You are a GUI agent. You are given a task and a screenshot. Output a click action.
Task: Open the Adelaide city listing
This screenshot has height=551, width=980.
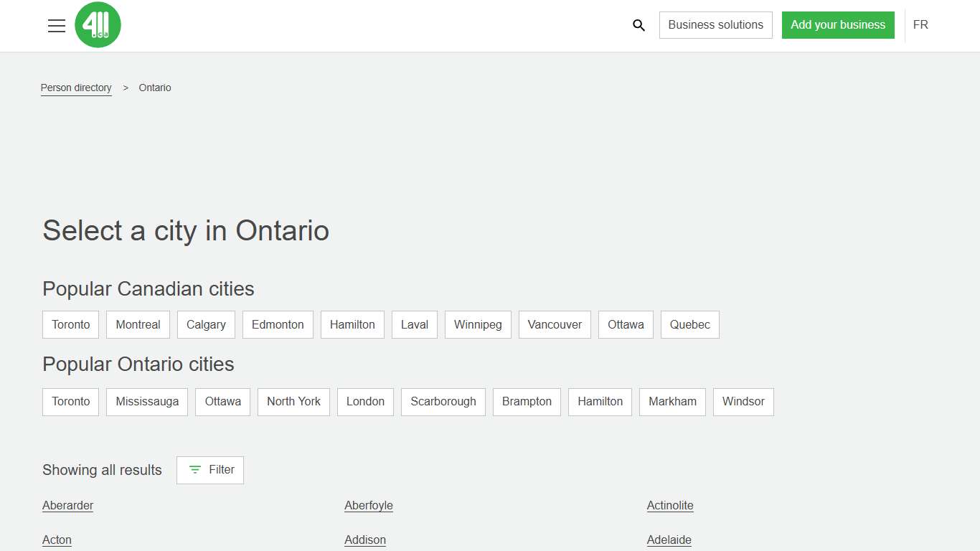tap(669, 540)
